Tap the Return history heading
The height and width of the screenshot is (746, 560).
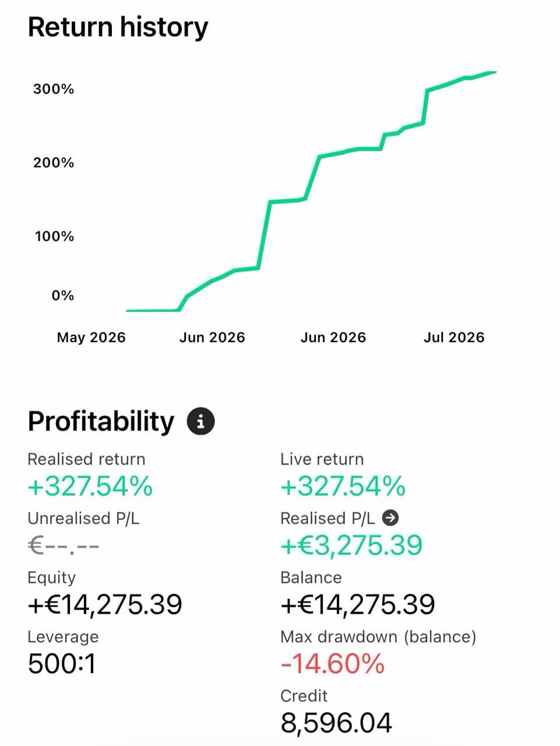[118, 27]
